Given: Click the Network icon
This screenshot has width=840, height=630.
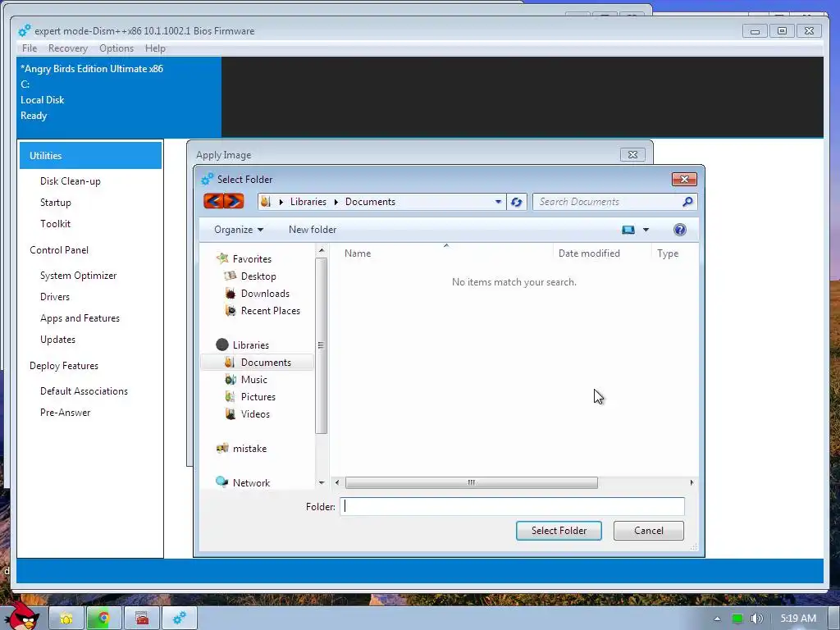Looking at the screenshot, I should (222, 482).
